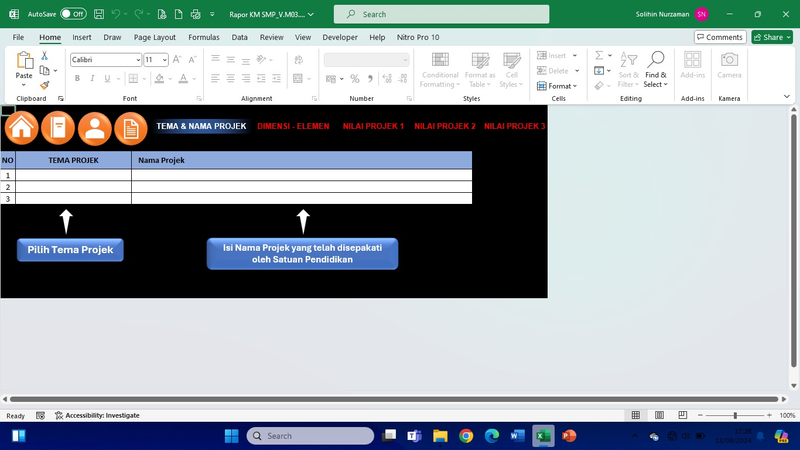Toggle Normal view in status bar
Viewport: 800px width, 450px height.
click(x=636, y=415)
